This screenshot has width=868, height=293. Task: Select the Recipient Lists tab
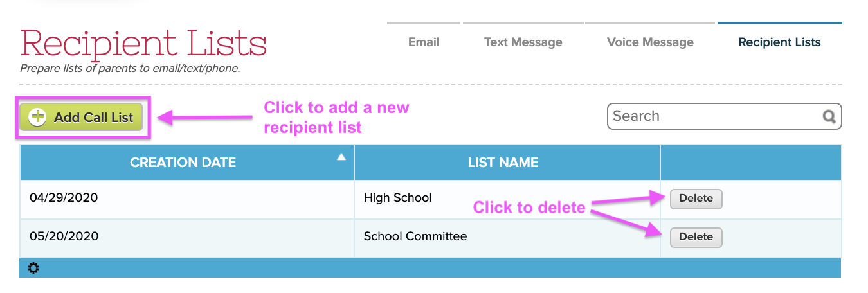[779, 42]
